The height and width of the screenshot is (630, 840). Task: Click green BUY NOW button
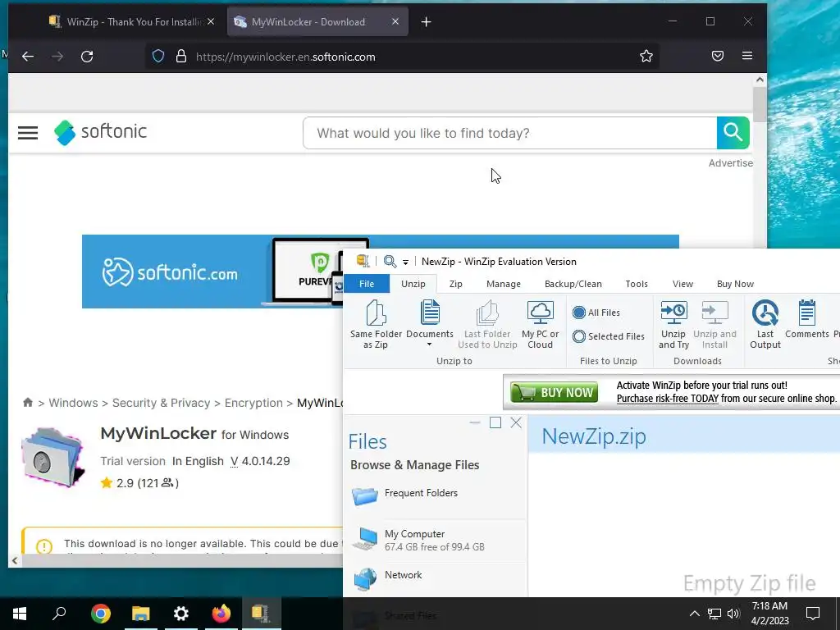[554, 393]
